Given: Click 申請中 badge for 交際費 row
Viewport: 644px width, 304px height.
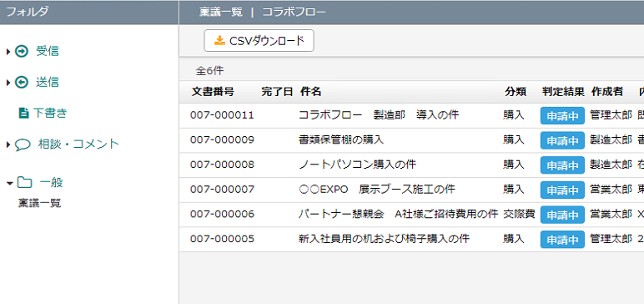Looking at the screenshot, I should (x=562, y=215).
